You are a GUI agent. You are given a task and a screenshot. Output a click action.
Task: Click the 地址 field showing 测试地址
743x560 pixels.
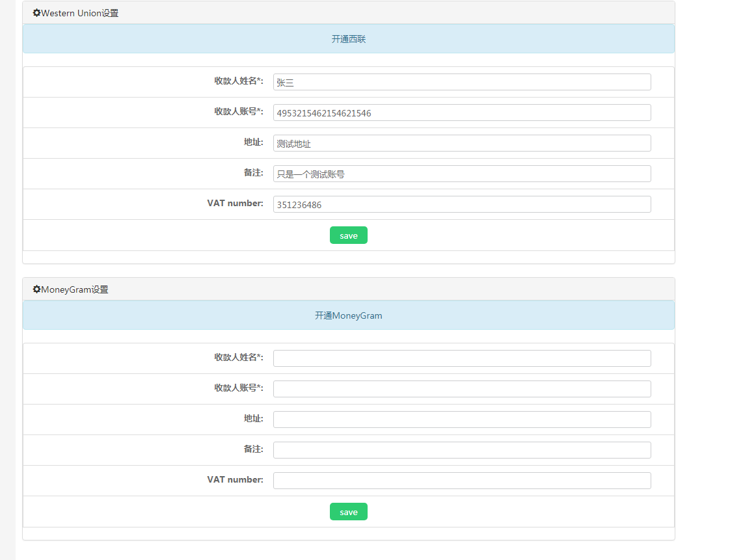pyautogui.click(x=461, y=142)
